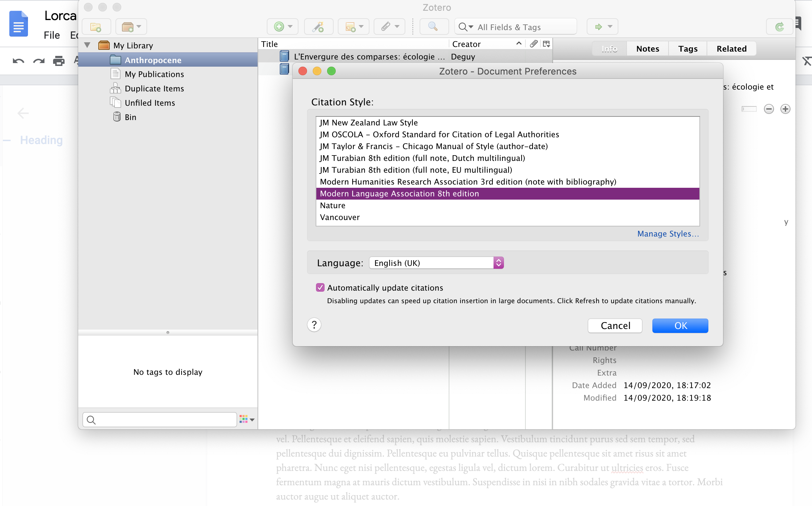Click Cancel in Document Preferences
812x506 pixels.
[x=615, y=325]
